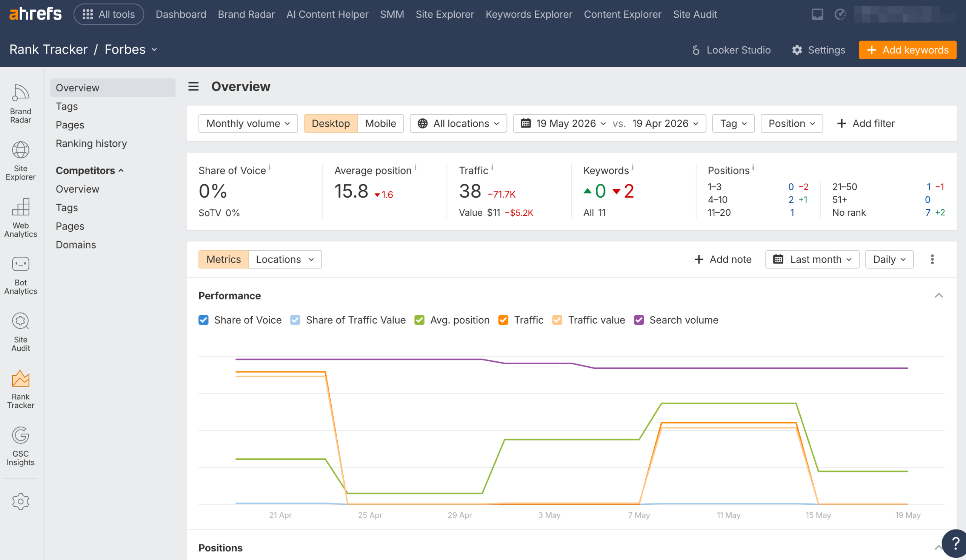Open the monitor icon in top bar
The height and width of the screenshot is (560, 966).
818,15
